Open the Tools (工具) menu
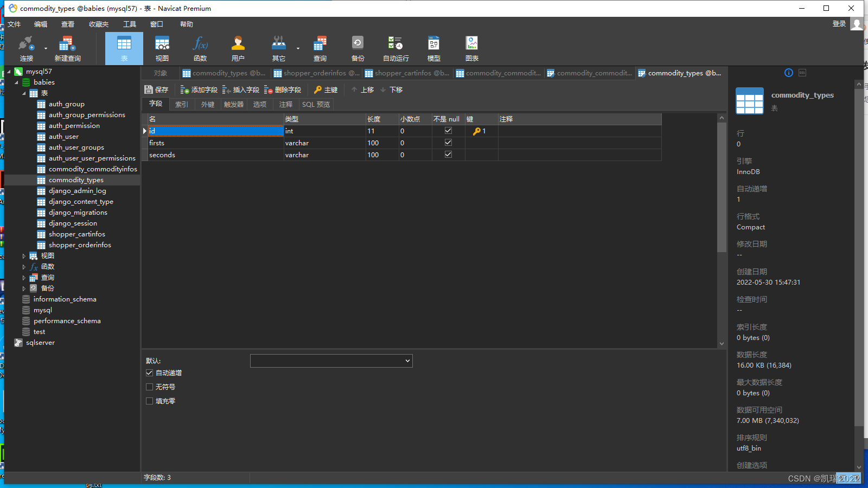The width and height of the screenshot is (868, 488). pyautogui.click(x=130, y=24)
